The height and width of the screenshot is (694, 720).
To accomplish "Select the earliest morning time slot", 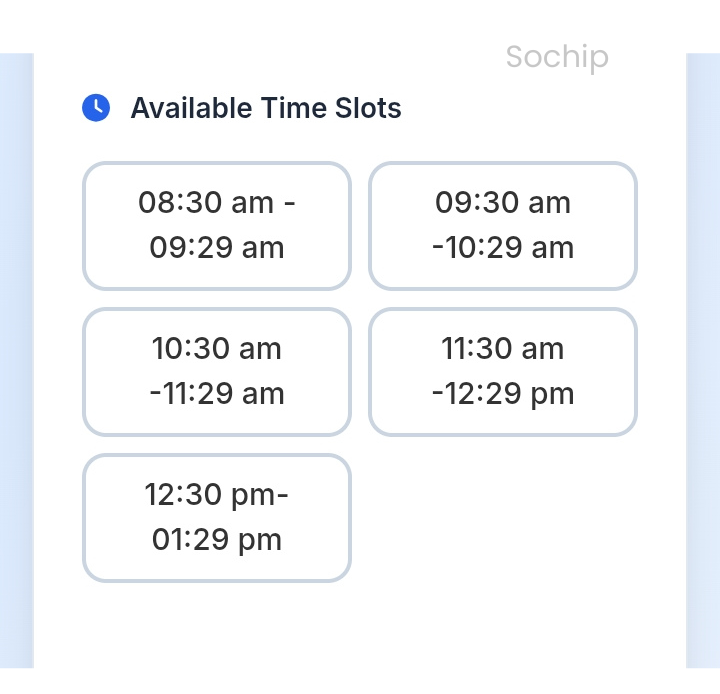I will (217, 226).
